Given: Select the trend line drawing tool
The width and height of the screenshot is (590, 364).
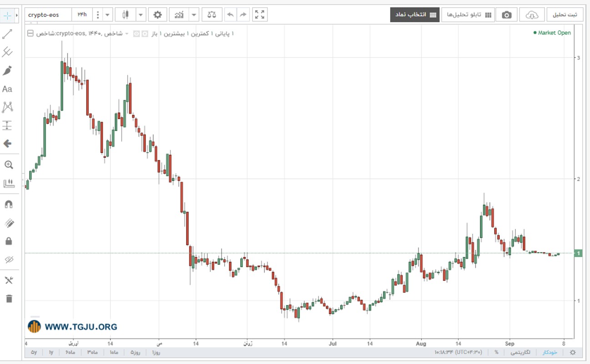Looking at the screenshot, I should [x=7, y=34].
